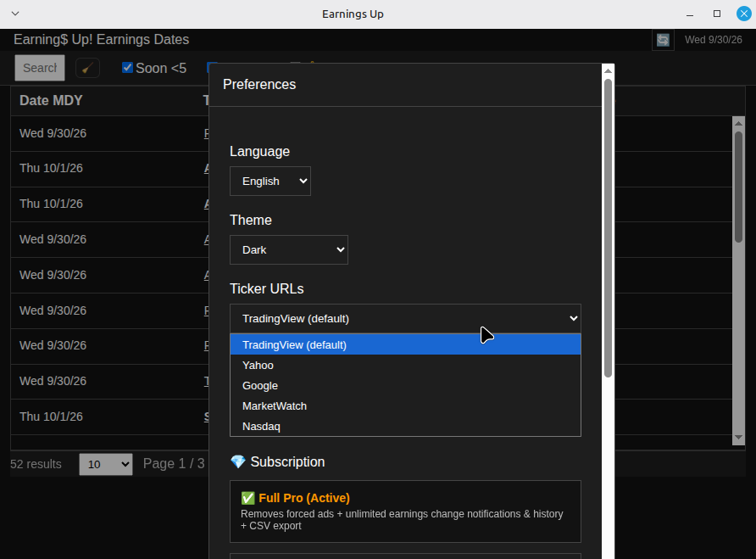Open the Language dropdown showing English
The width and height of the screenshot is (756, 559).
(x=270, y=181)
